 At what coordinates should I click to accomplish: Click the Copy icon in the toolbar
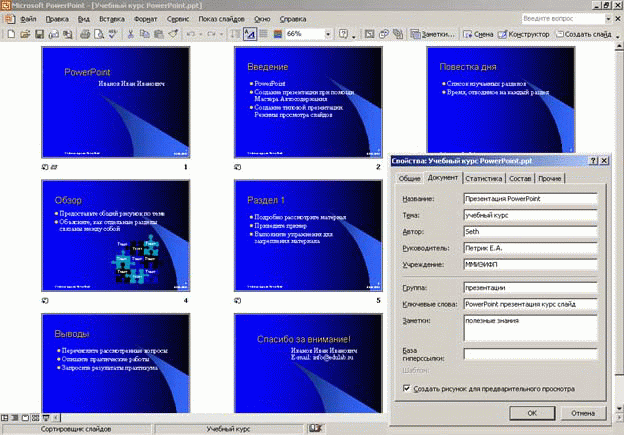[144, 34]
